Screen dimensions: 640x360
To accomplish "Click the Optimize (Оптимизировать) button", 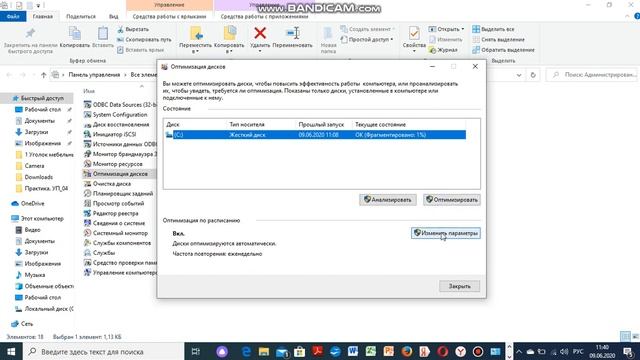I will (452, 200).
